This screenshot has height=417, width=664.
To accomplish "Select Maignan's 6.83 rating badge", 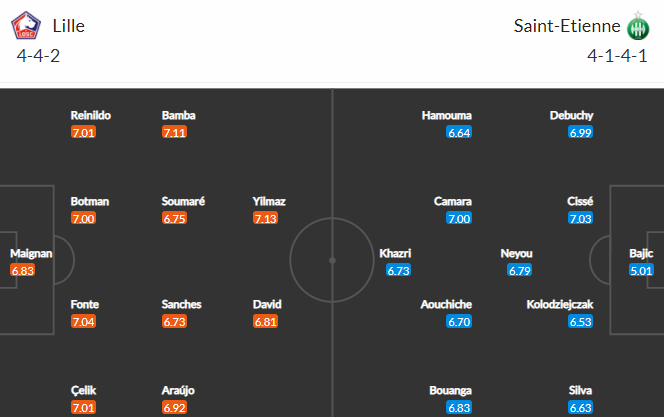I will [22, 270].
